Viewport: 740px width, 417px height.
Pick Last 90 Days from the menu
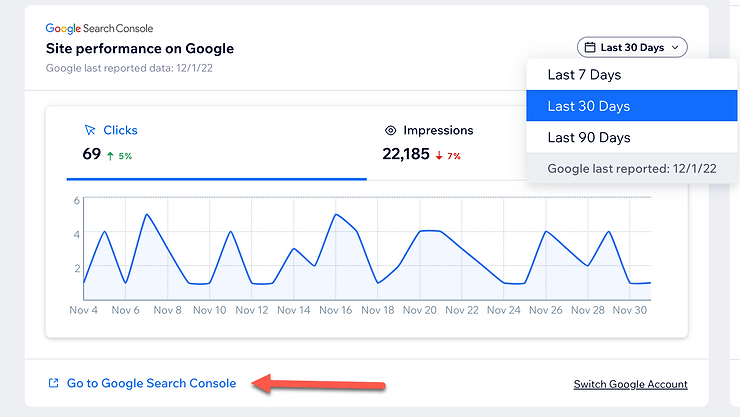pos(631,137)
